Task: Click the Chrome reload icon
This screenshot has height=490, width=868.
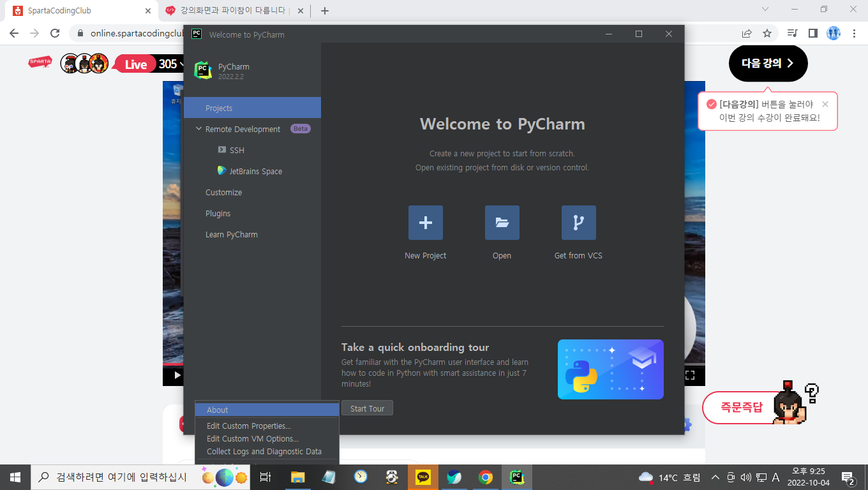Action: tap(55, 33)
